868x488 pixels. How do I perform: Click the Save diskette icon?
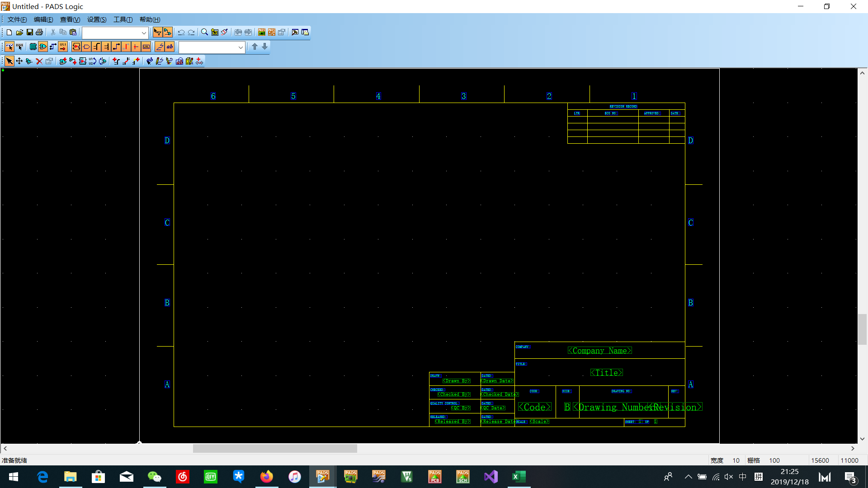coord(30,32)
